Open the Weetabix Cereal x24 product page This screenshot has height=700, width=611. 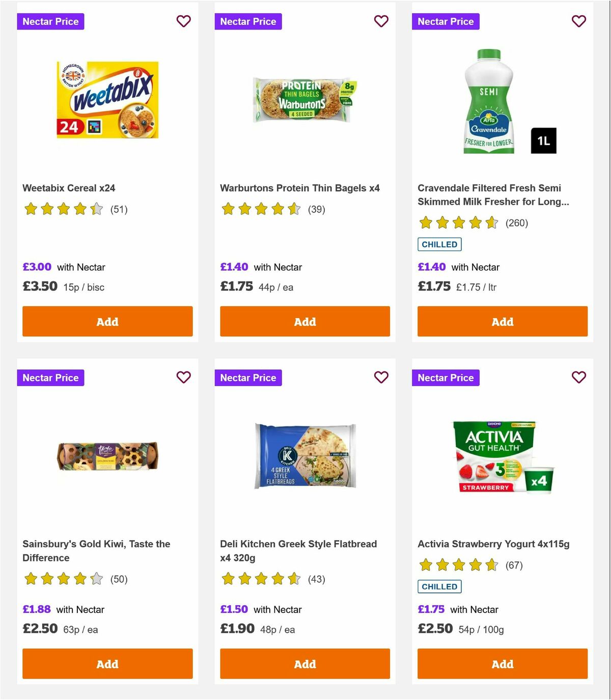(69, 188)
